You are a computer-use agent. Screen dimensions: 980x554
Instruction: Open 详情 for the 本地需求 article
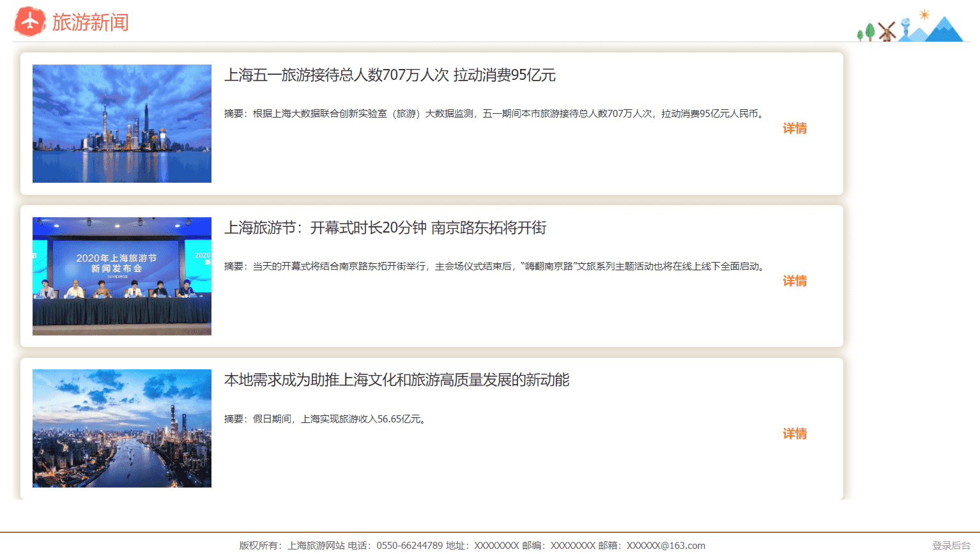(x=794, y=434)
